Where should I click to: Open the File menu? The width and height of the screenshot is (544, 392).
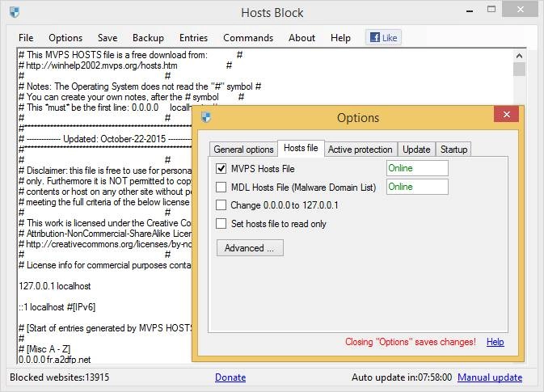point(26,38)
